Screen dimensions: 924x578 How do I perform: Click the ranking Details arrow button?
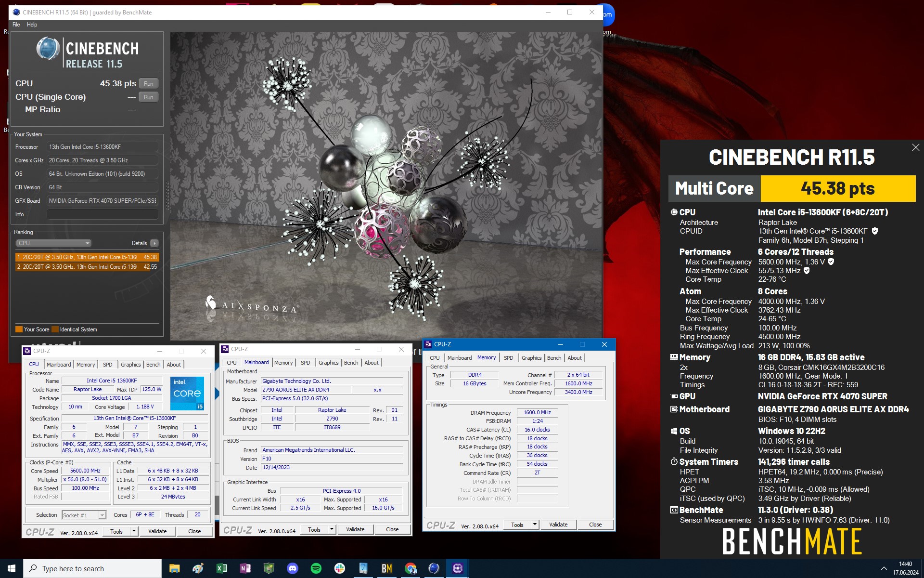[154, 243]
